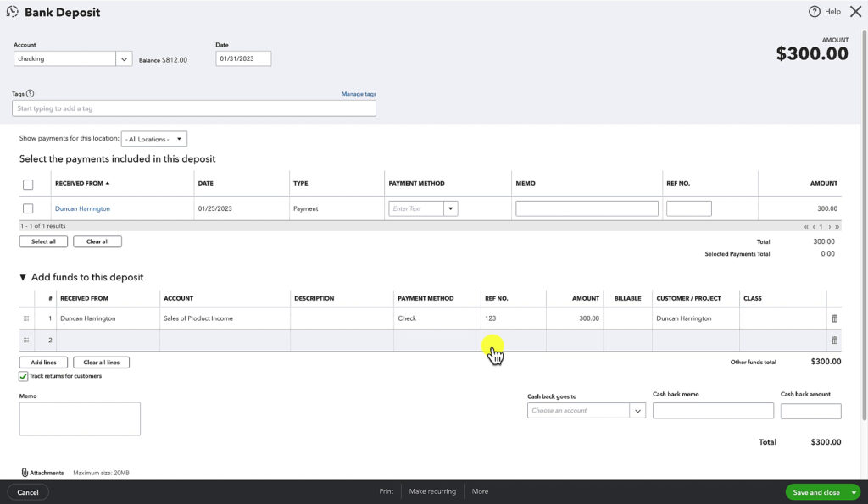Open the All Locations dropdown

(x=153, y=138)
